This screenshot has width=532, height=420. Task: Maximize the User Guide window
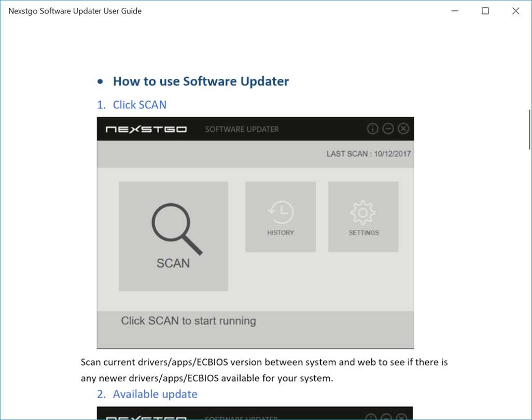coord(485,11)
